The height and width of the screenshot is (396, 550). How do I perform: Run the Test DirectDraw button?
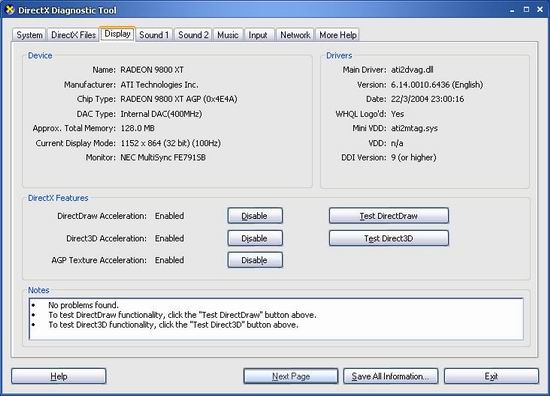(389, 216)
